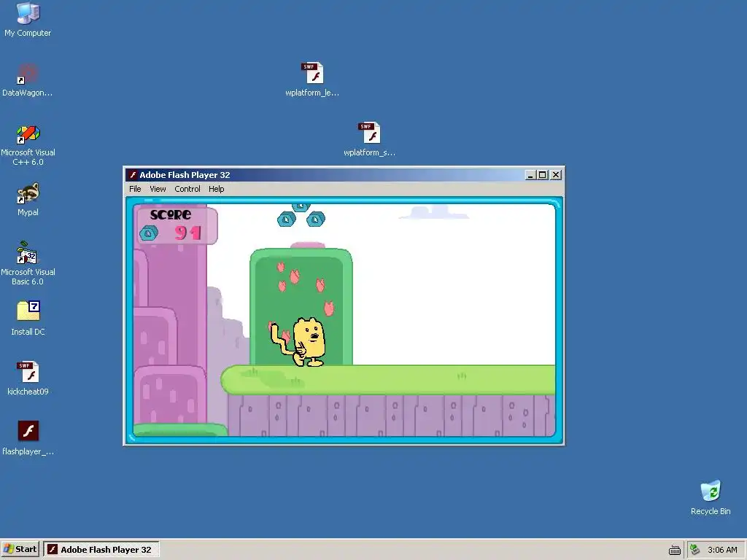Click the Adobe Flash Player 32 title text
The image size is (747, 560).
pos(185,175)
